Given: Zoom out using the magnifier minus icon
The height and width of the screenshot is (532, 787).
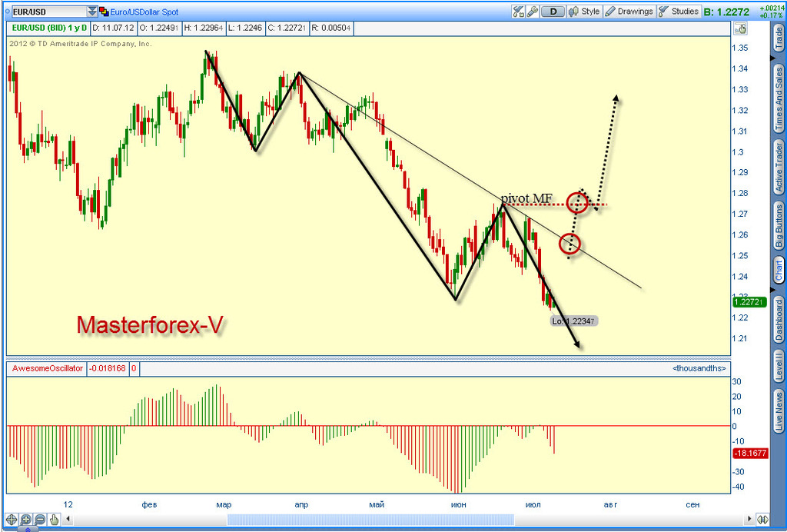Looking at the screenshot, I should 39,519.
